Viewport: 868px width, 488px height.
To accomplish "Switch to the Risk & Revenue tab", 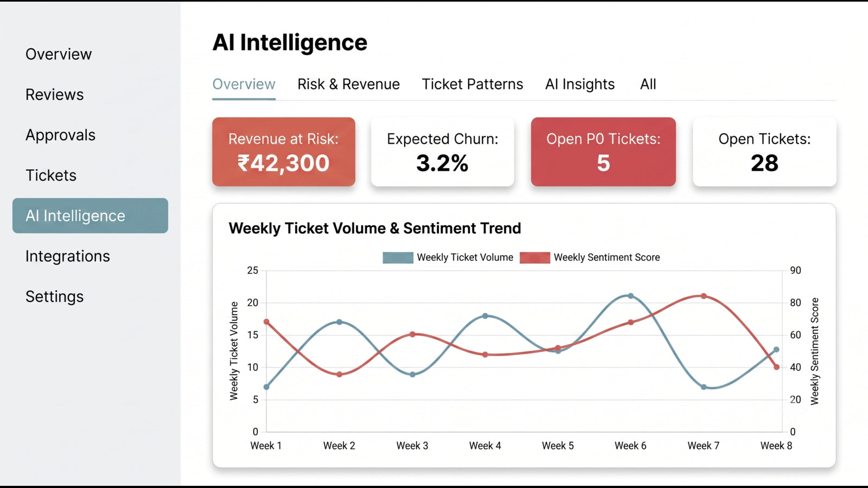I will (348, 85).
